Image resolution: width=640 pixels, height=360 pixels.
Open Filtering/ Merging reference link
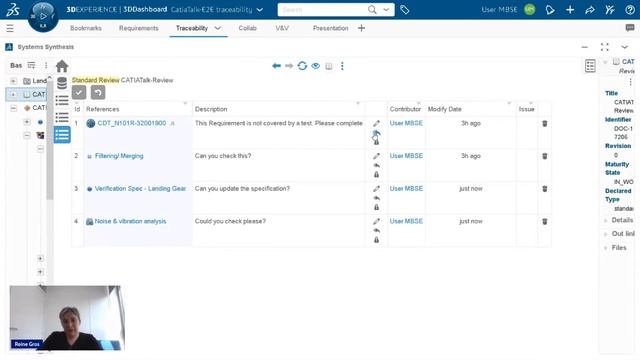(x=119, y=156)
